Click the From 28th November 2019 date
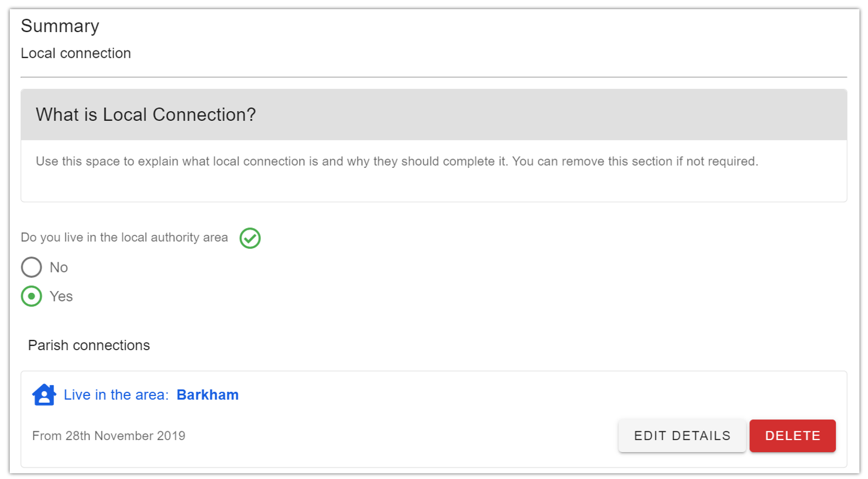 click(x=109, y=435)
